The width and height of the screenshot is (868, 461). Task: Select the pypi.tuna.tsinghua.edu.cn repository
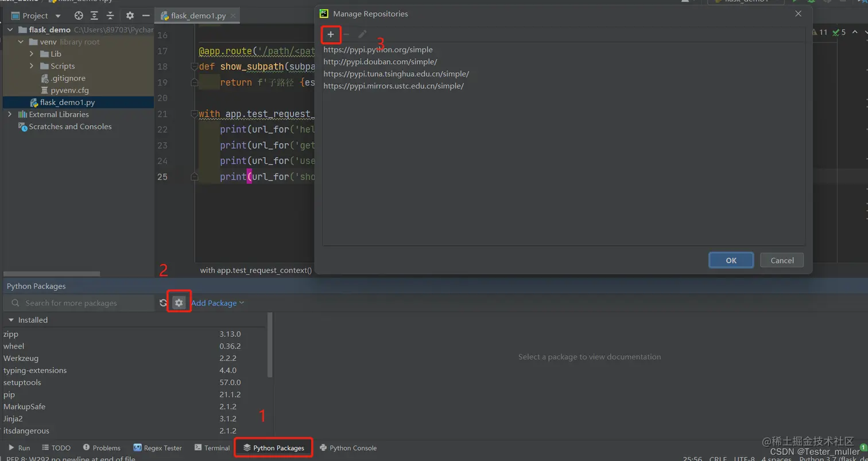[396, 74]
